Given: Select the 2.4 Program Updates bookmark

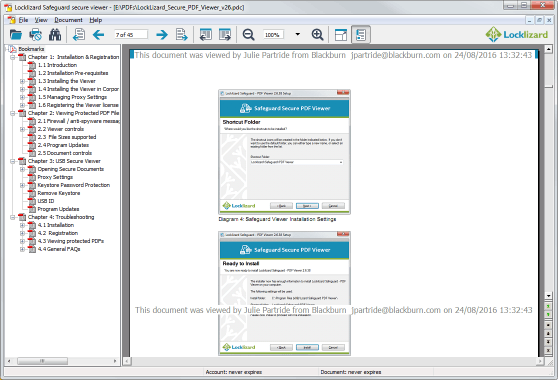Looking at the screenshot, I should pyautogui.click(x=63, y=145).
